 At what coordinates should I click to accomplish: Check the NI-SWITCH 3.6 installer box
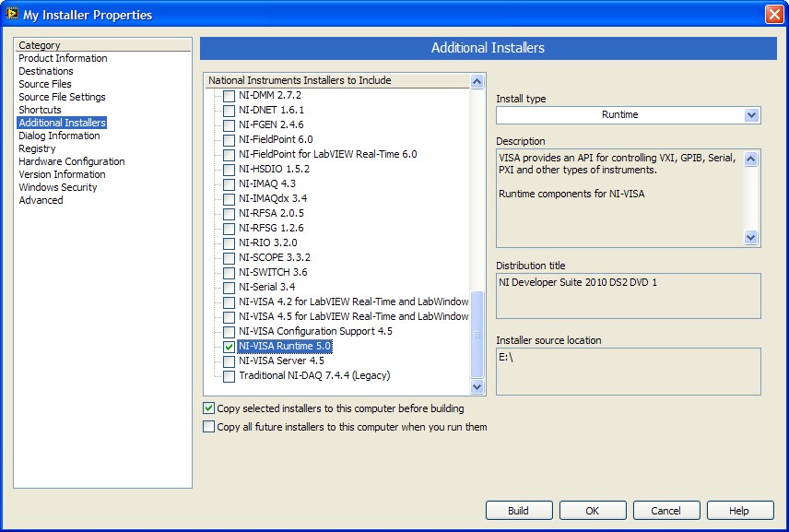[x=229, y=273]
